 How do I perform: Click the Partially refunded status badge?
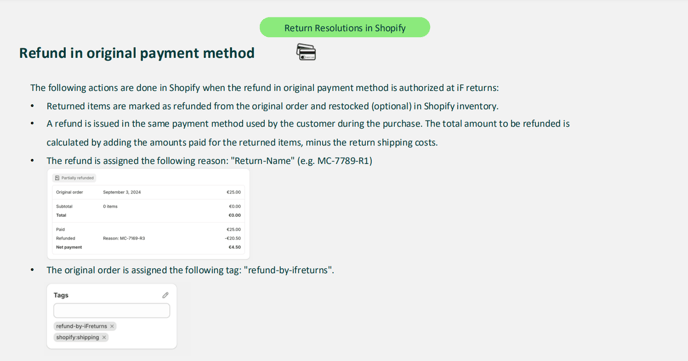coord(74,178)
